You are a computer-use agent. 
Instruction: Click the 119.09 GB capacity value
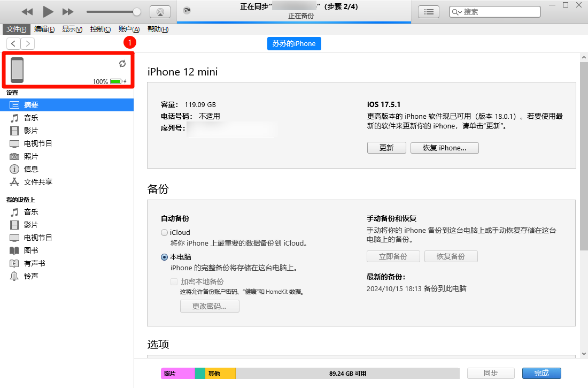200,104
